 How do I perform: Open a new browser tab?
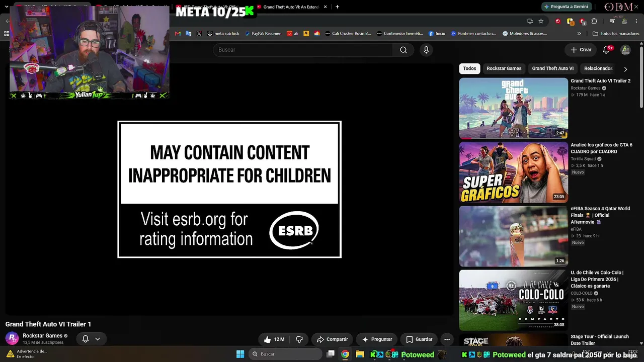(x=337, y=7)
